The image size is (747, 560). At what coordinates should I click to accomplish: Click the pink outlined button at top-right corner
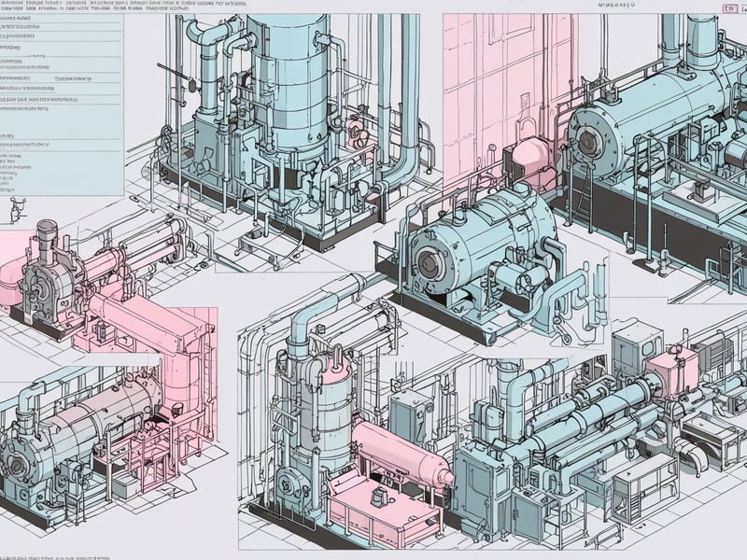click(x=729, y=8)
